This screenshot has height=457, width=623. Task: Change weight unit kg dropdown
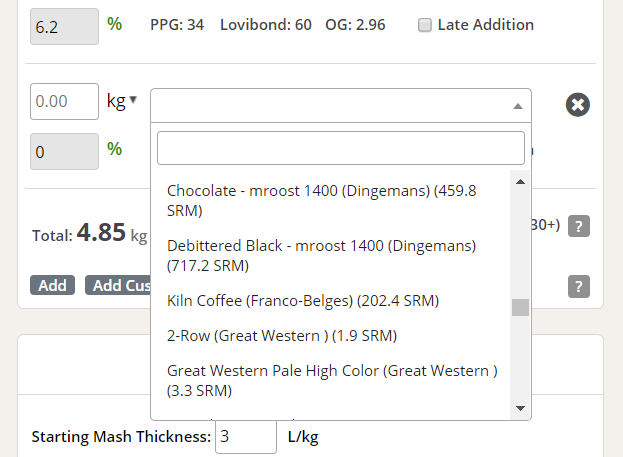tap(122, 101)
